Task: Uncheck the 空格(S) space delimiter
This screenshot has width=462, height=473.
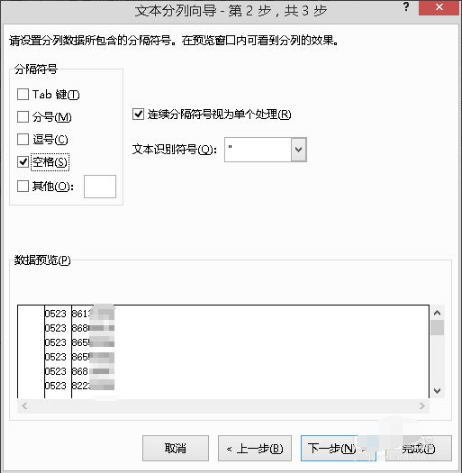Action: 23,162
